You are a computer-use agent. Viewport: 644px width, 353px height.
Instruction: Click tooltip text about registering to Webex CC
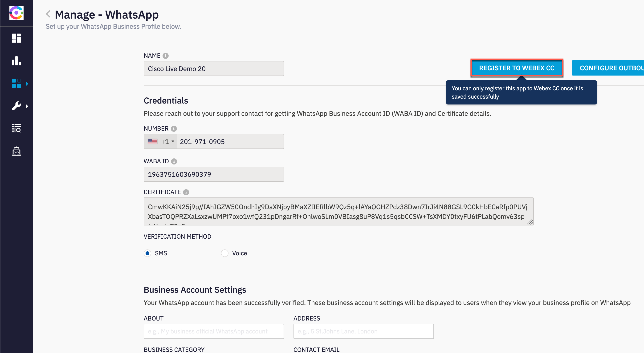coord(517,92)
